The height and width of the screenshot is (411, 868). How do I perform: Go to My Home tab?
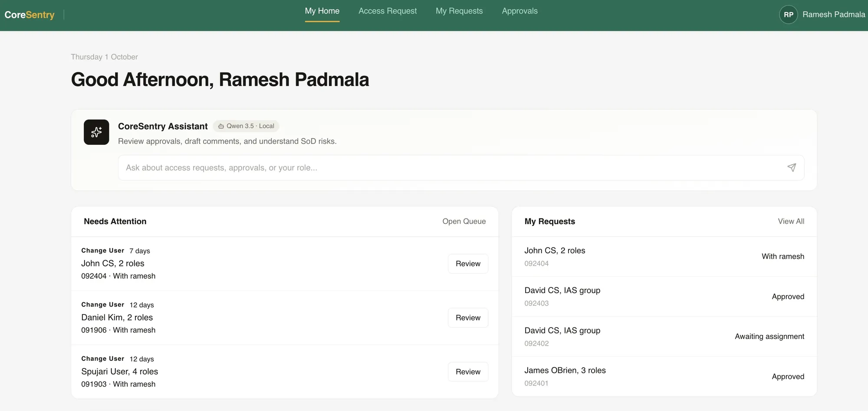pos(322,11)
